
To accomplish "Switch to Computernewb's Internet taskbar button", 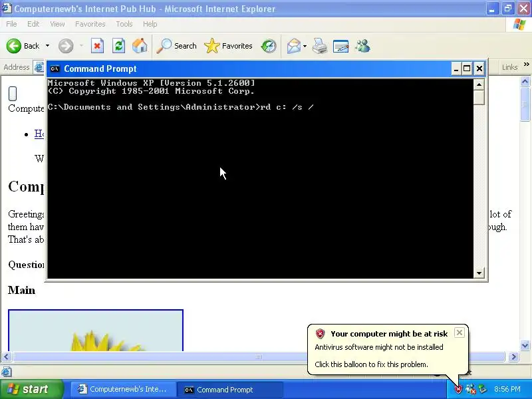I will pos(122,390).
